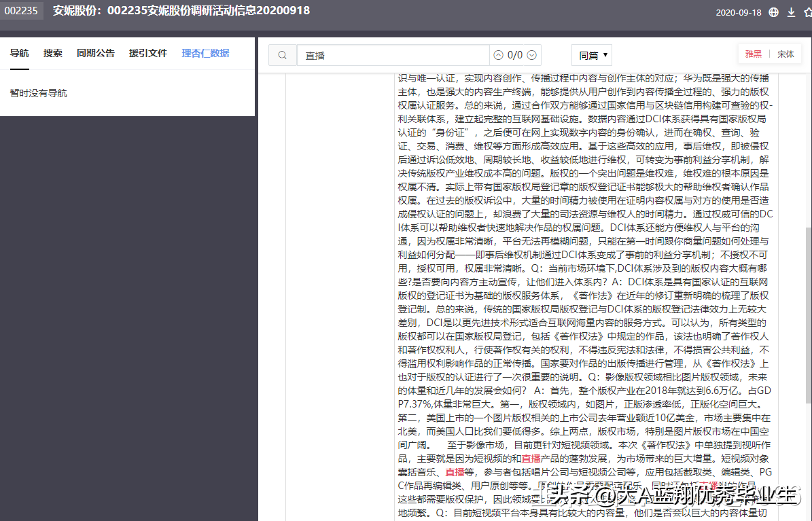The image size is (812, 521).
Task: Click the document title 安妮股份调研活动信息
Action: [180, 11]
